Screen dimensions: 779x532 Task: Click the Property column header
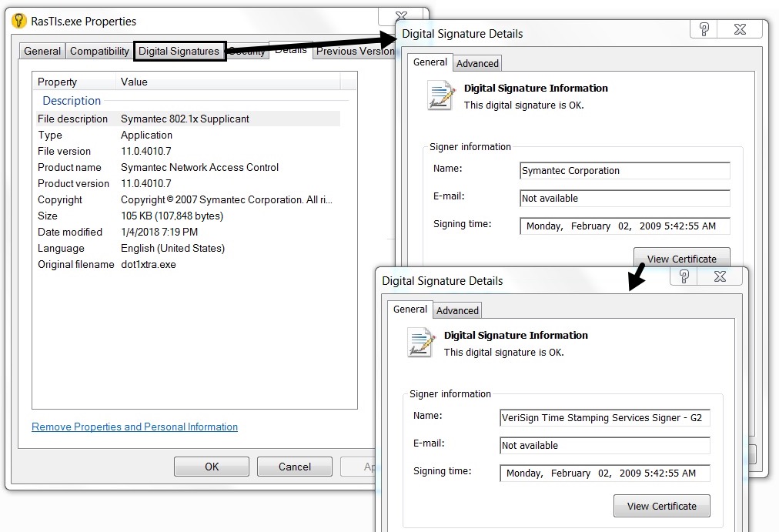[x=75, y=82]
